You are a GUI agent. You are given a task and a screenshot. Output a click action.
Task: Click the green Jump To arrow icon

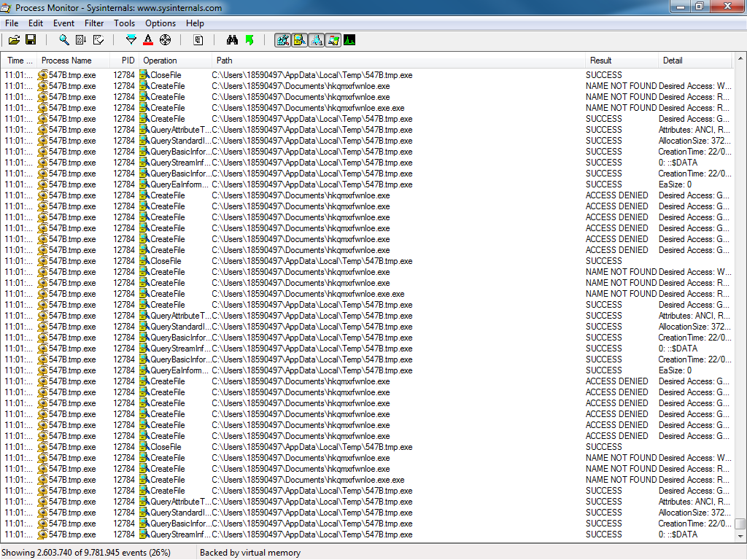249,40
